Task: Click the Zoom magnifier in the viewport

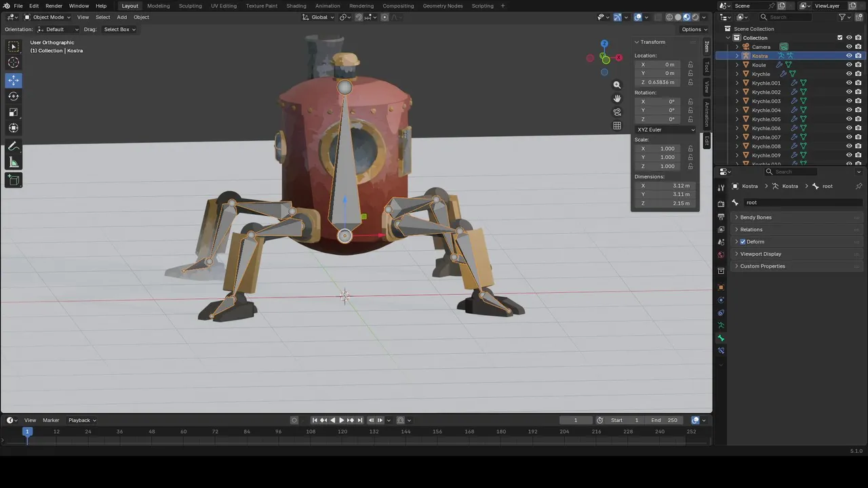Action: 616,85
